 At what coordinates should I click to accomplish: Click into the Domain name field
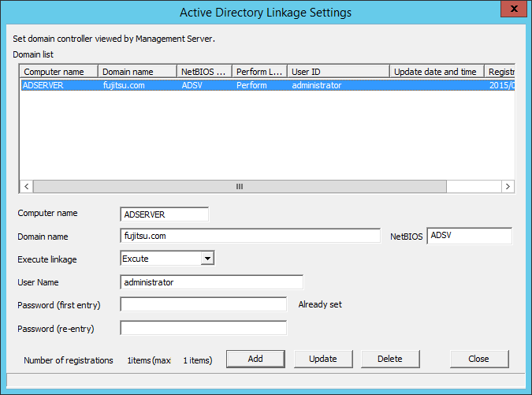coord(251,236)
